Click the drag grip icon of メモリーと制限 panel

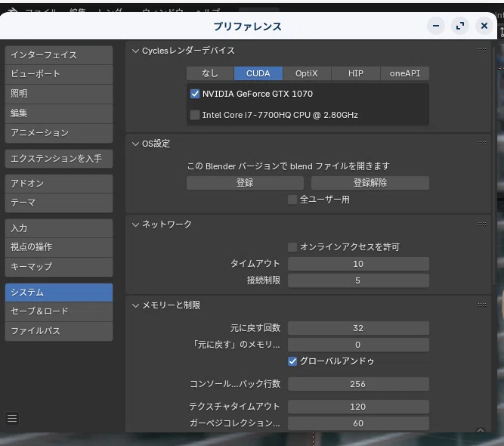[482, 305]
